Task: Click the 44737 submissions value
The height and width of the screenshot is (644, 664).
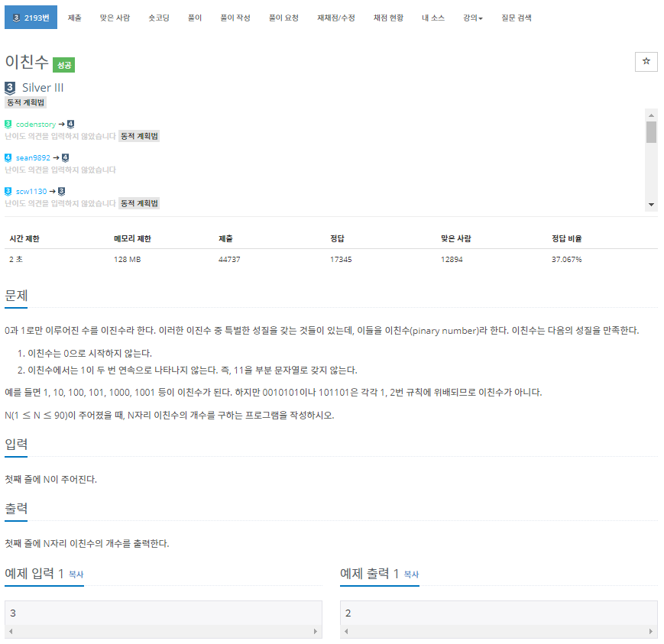Action: (x=229, y=260)
